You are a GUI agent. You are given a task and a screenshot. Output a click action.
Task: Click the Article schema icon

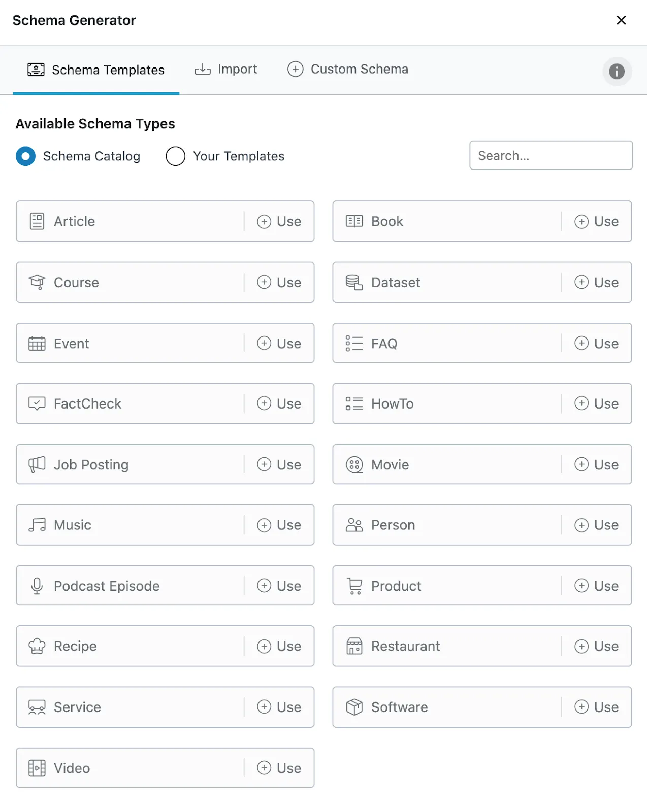(x=37, y=221)
